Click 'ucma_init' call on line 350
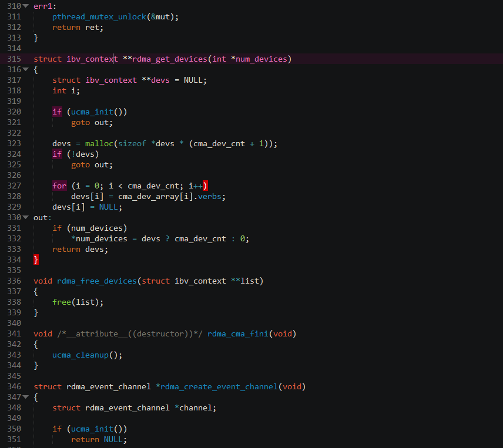This screenshot has width=503, height=448. (92, 429)
